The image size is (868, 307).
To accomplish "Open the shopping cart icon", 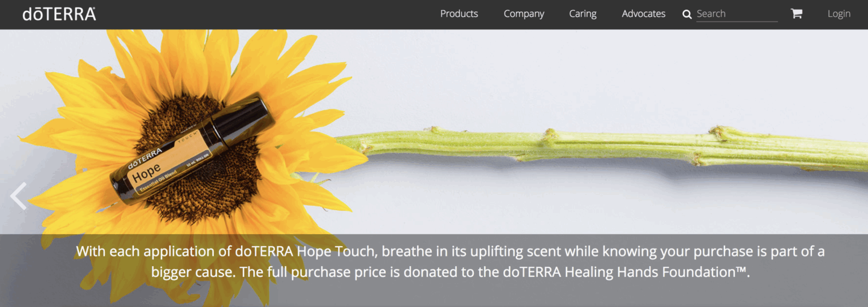I will coord(796,13).
